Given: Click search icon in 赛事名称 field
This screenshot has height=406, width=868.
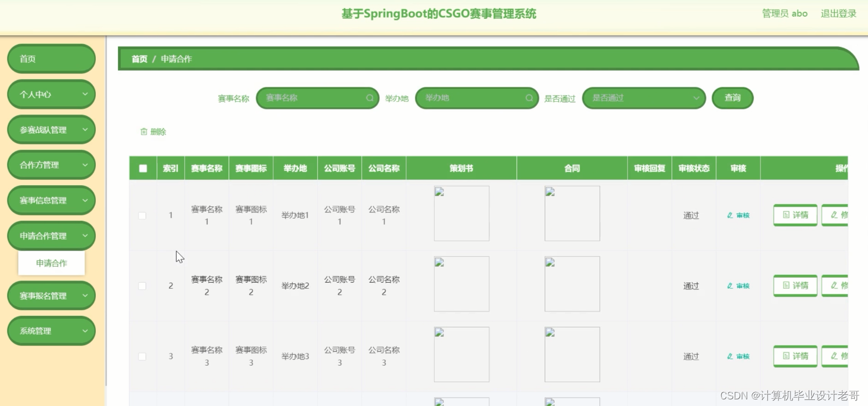Looking at the screenshot, I should coord(370,98).
